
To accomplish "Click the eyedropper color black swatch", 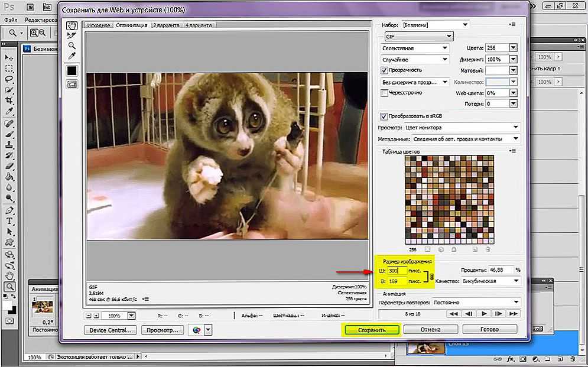I will click(x=72, y=70).
